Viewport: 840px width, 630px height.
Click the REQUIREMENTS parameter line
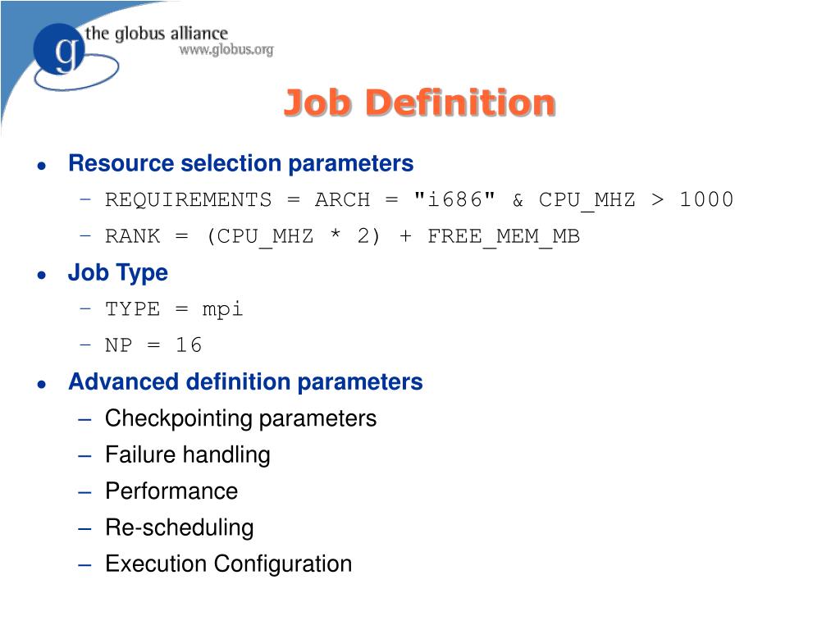(x=418, y=200)
